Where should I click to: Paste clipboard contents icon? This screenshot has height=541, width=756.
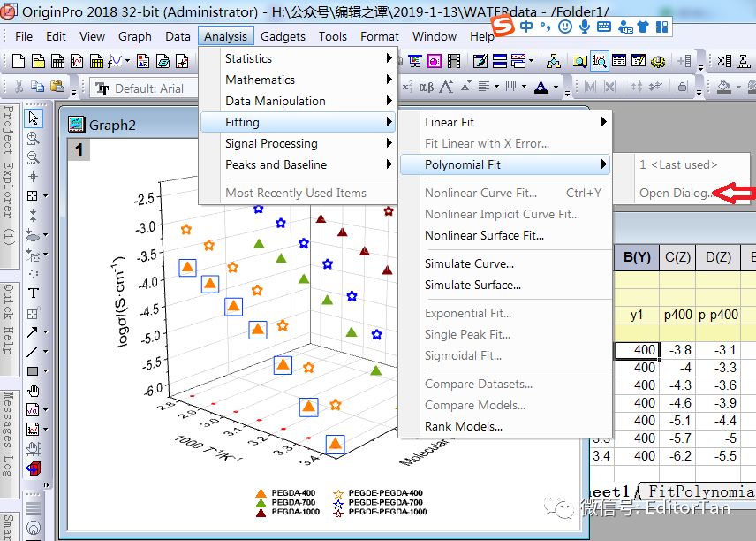click(57, 87)
